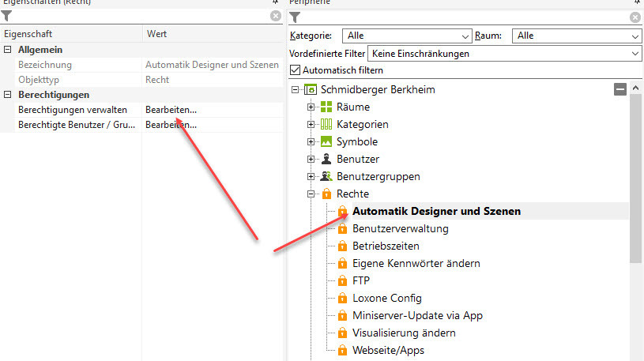The height and width of the screenshot is (361, 644).
Task: Click the Peripherie tree vertical scrollbar thumb
Action: click(635, 179)
